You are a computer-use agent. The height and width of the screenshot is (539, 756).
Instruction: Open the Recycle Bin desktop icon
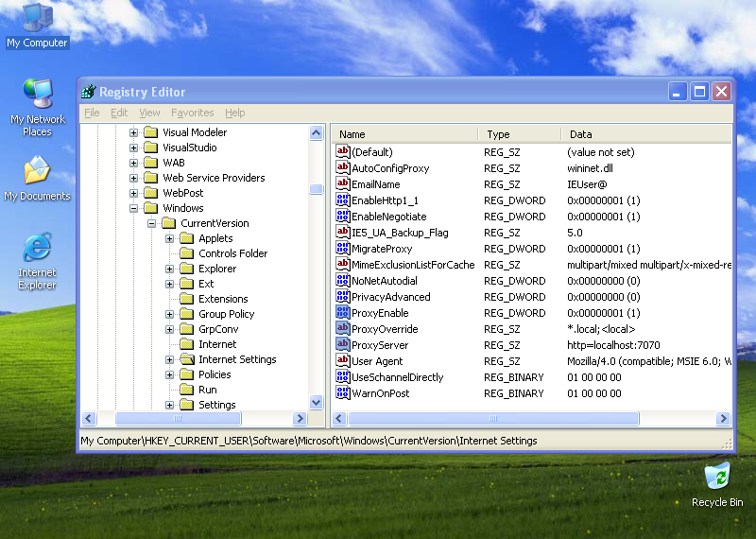pyautogui.click(x=717, y=485)
